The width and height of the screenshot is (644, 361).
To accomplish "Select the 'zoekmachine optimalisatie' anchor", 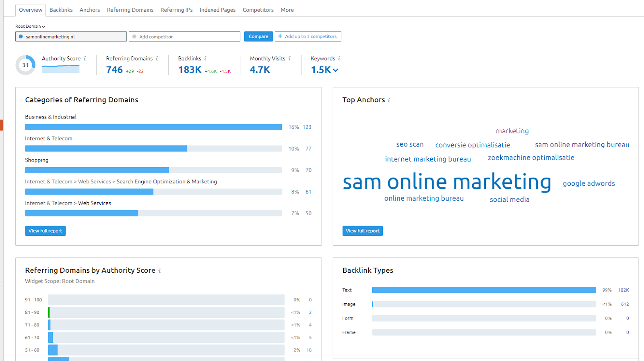I will pyautogui.click(x=531, y=158).
